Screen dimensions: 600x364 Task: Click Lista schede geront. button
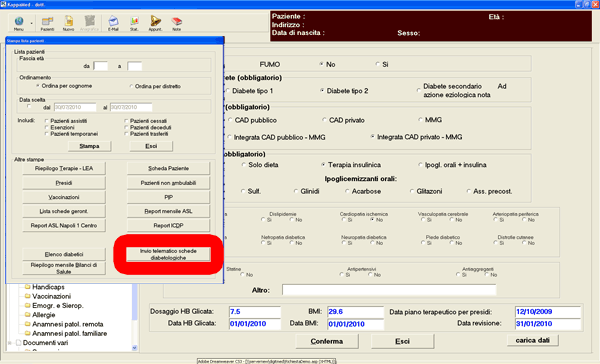tap(64, 211)
